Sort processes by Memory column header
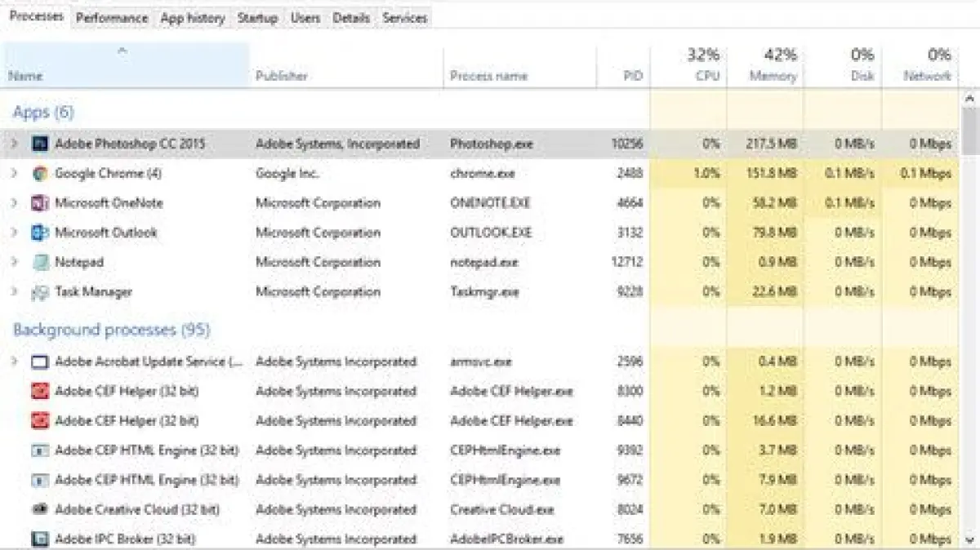This screenshot has width=980, height=550. click(x=773, y=76)
